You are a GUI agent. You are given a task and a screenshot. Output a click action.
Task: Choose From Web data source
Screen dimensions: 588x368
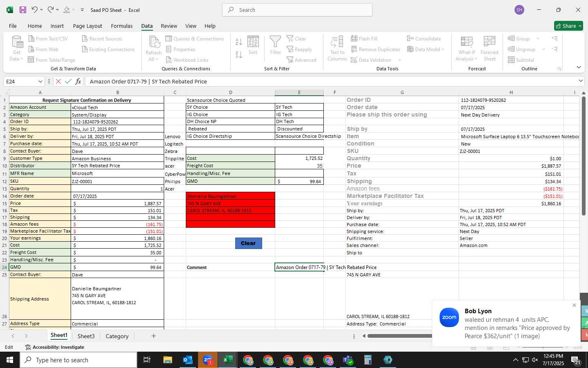[43, 49]
